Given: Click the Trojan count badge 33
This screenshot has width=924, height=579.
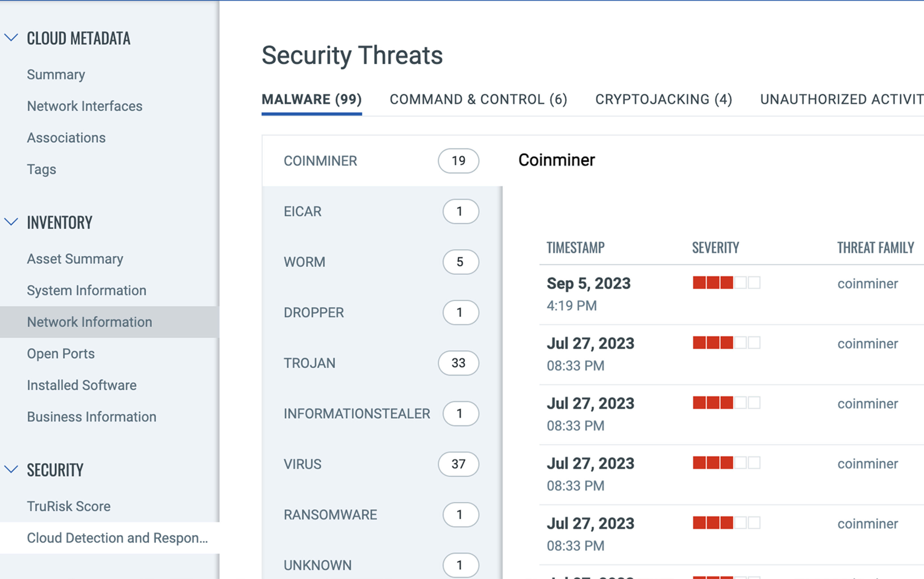Looking at the screenshot, I should tap(458, 363).
